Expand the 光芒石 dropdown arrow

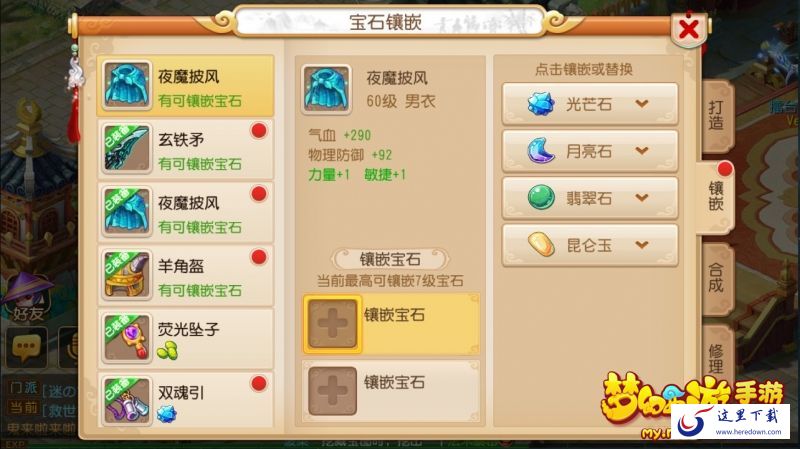point(642,104)
